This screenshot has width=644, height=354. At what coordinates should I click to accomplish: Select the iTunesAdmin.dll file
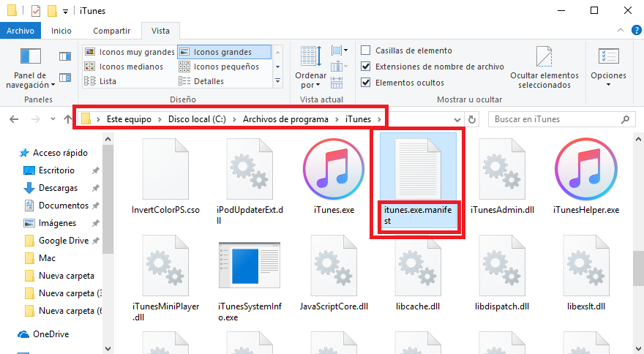(x=502, y=176)
